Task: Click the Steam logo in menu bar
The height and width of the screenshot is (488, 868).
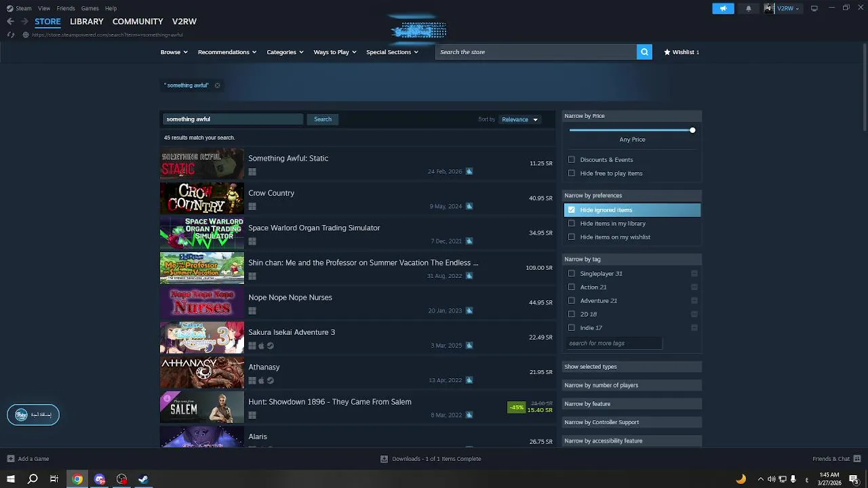Action: coord(9,8)
